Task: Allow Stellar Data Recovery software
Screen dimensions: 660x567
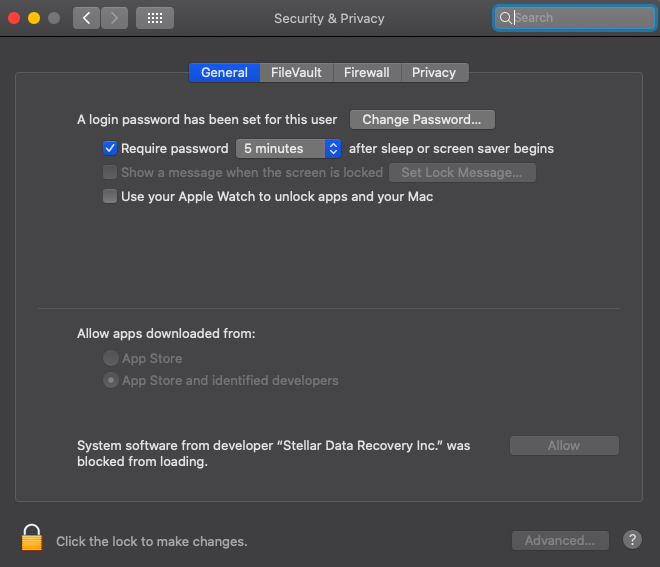Action: pos(564,446)
